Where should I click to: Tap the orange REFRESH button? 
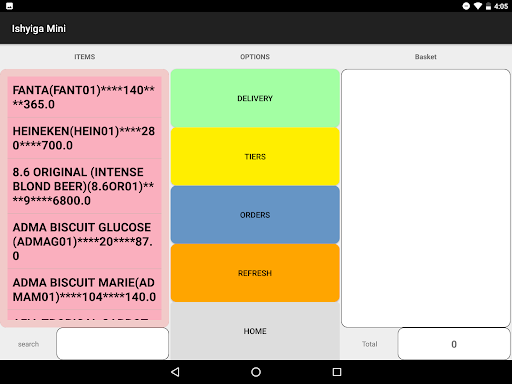coord(255,273)
